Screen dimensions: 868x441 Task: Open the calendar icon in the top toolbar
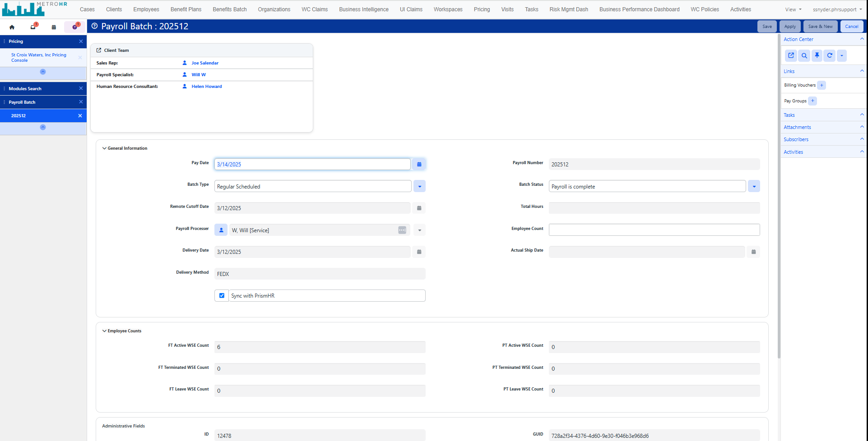pyautogui.click(x=54, y=27)
